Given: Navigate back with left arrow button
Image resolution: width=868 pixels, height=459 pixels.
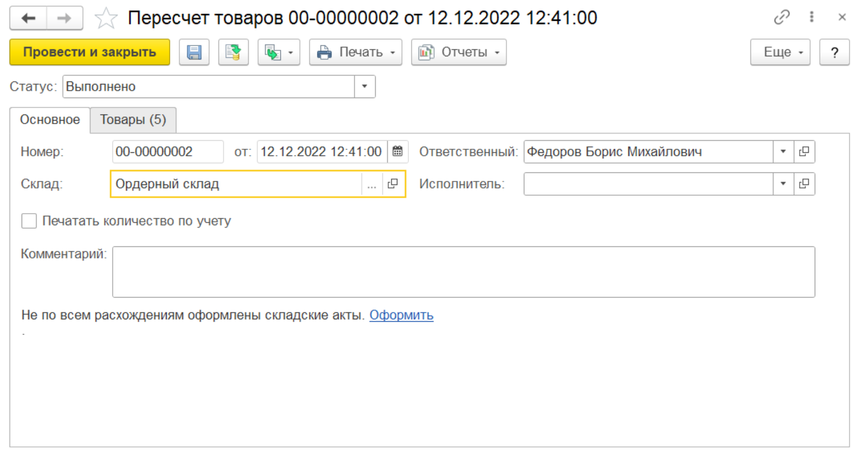Looking at the screenshot, I should [29, 19].
